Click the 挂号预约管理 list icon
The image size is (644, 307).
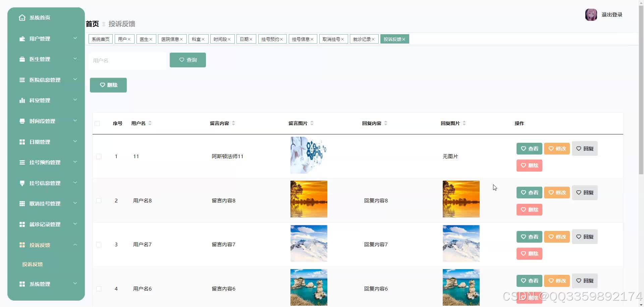pyautogui.click(x=22, y=163)
